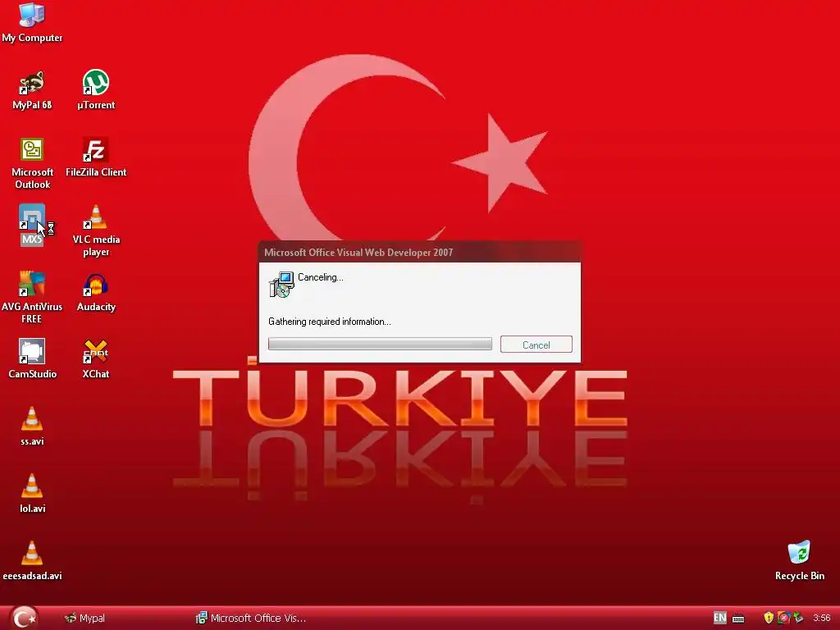Click the Microsoft Outlook desktop icon
840x630 pixels.
point(32,163)
